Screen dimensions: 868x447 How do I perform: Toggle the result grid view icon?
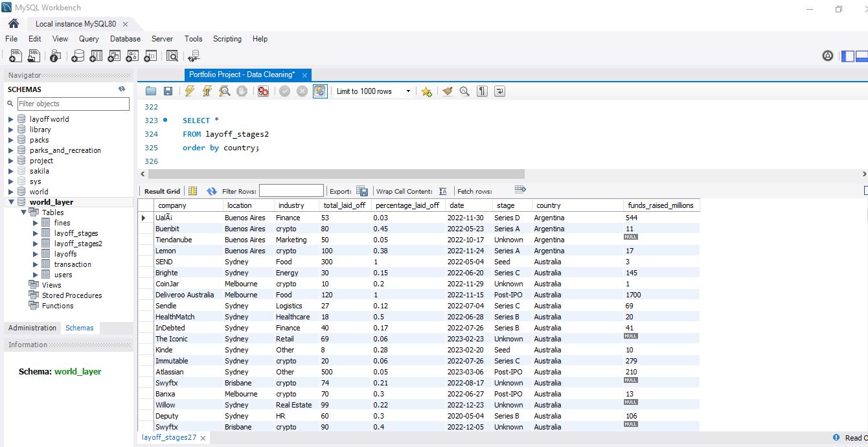point(192,191)
